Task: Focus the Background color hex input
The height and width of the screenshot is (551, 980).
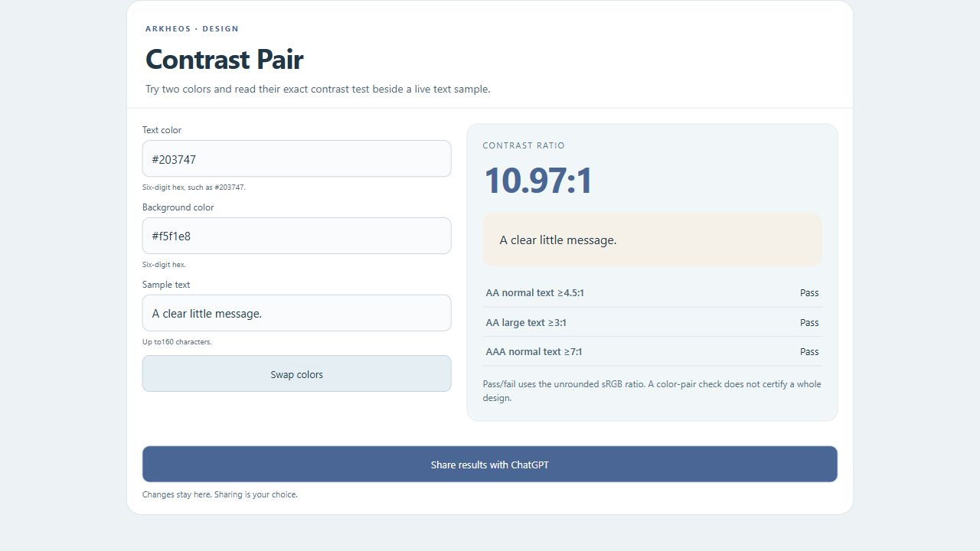Action: tap(296, 236)
